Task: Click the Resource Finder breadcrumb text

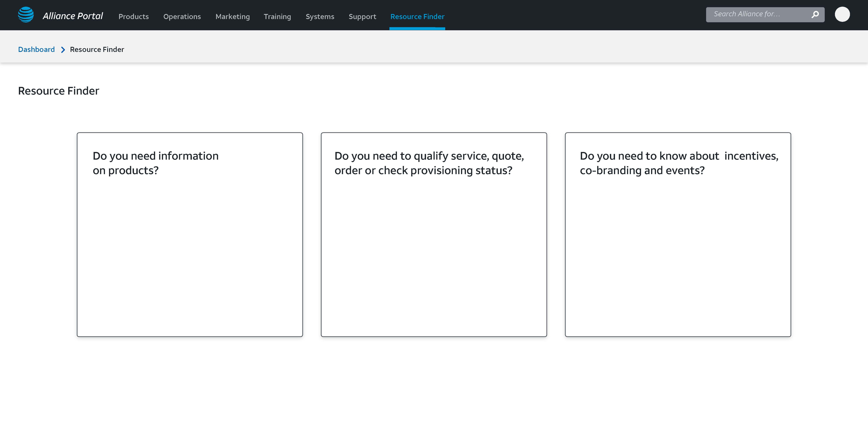Action: (97, 50)
